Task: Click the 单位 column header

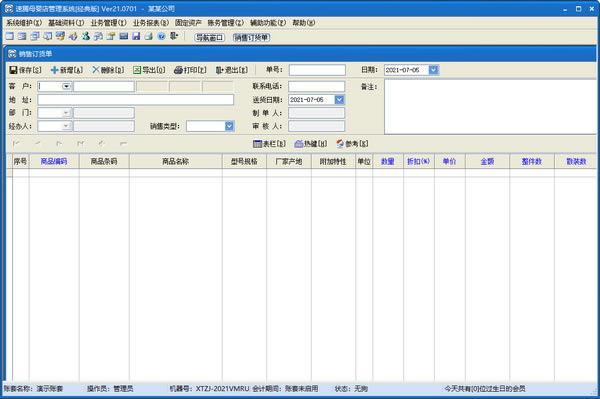Action: (x=364, y=161)
